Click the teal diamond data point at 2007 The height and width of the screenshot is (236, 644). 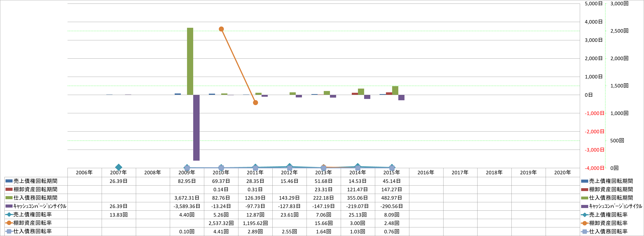(x=118, y=167)
